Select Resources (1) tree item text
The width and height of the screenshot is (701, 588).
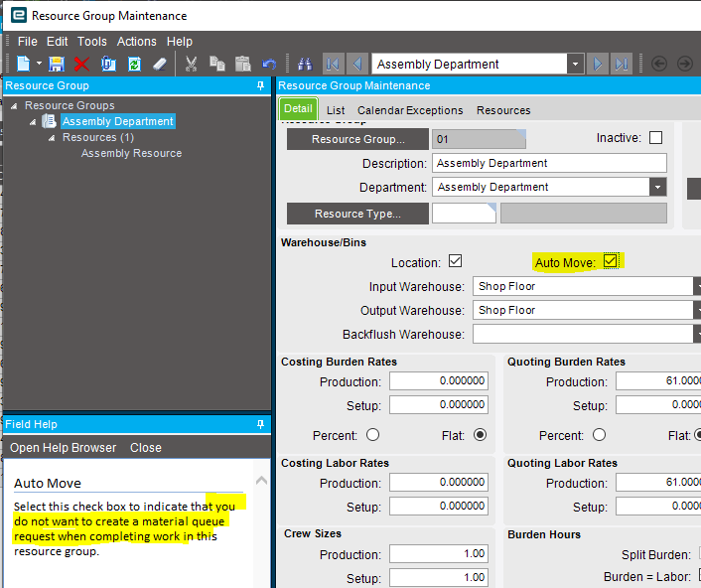(x=98, y=137)
